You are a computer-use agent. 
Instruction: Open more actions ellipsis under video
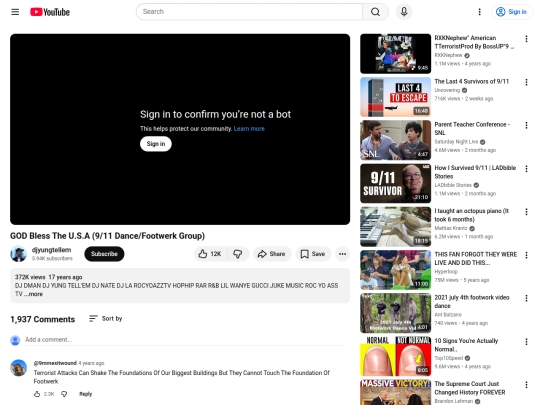click(x=342, y=254)
